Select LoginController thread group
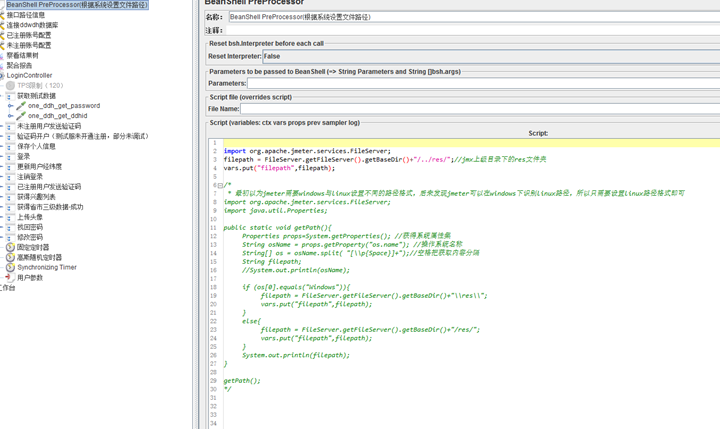 tap(29, 75)
